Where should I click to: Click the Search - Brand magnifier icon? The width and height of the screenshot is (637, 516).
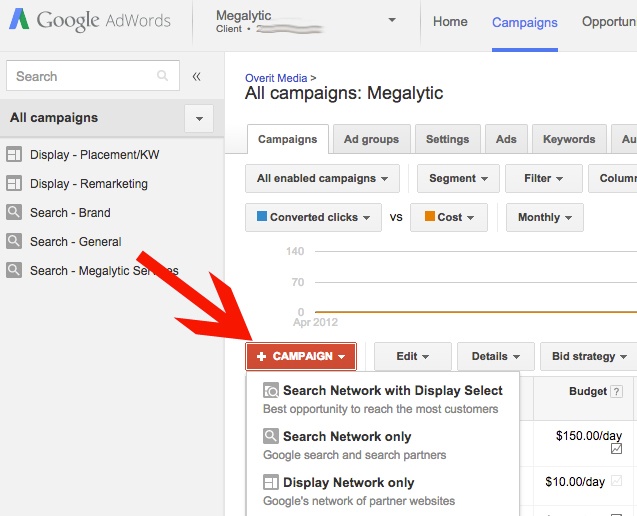pyautogui.click(x=14, y=213)
